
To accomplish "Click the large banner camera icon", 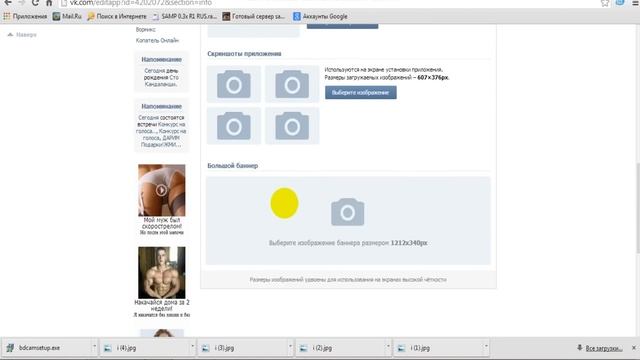I will pyautogui.click(x=348, y=212).
